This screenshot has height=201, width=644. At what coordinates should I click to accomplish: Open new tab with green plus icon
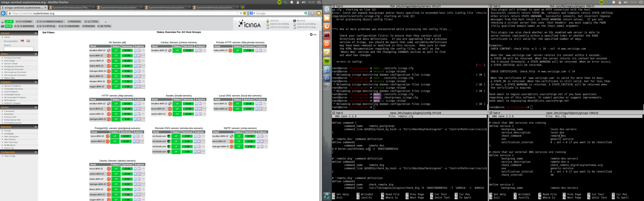click(x=242, y=7)
